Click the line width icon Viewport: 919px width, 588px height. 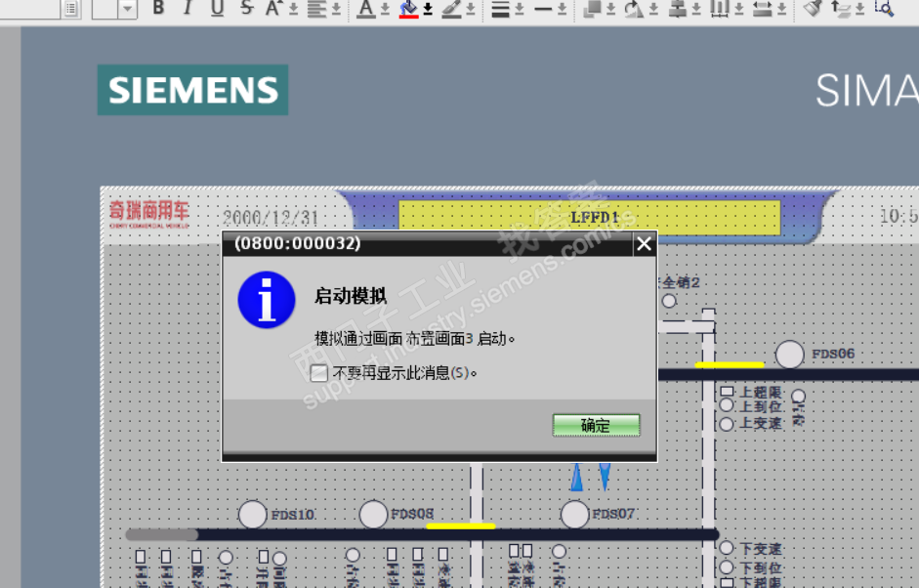click(x=543, y=9)
